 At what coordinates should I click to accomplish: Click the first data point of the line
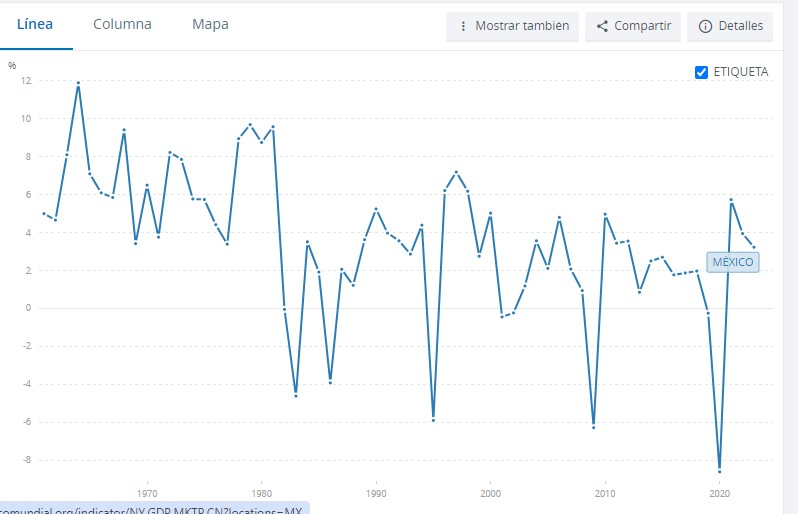pyautogui.click(x=44, y=213)
